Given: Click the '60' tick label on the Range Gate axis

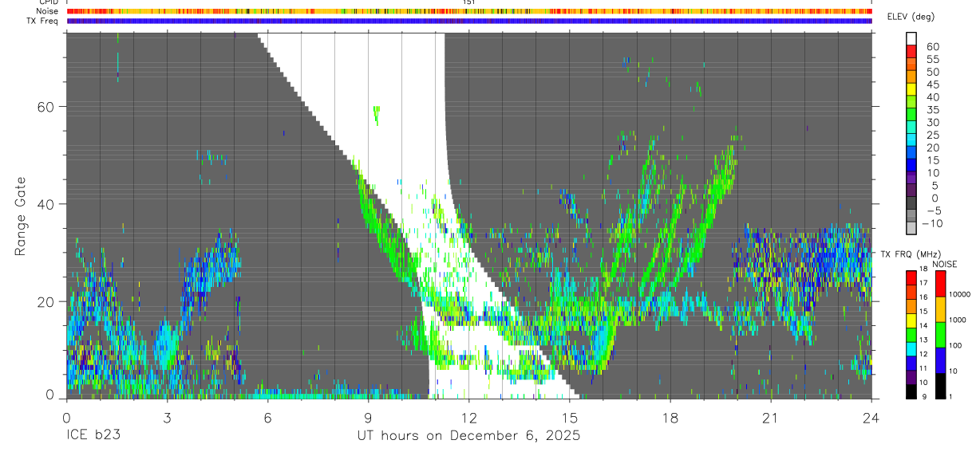Looking at the screenshot, I should (45, 106).
